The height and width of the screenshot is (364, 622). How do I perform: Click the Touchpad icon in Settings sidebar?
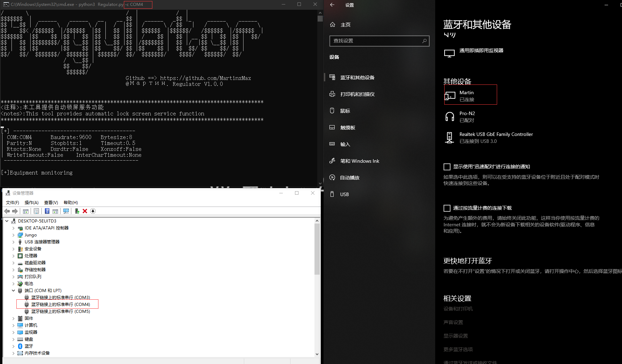click(332, 127)
